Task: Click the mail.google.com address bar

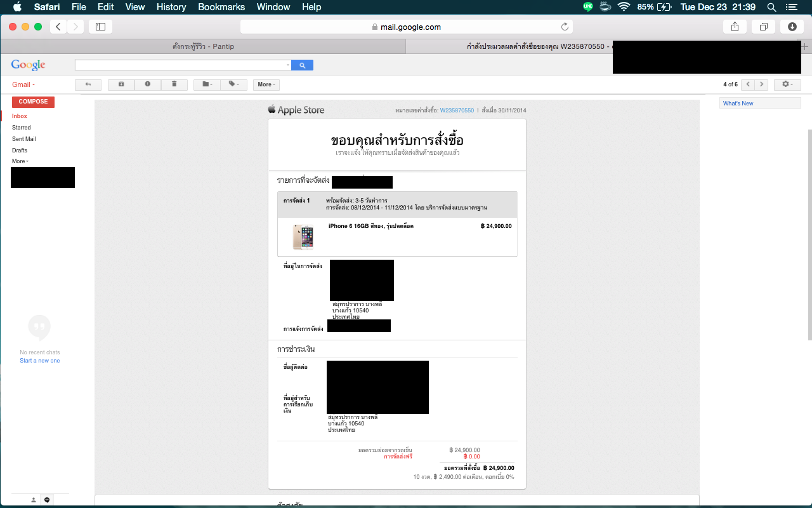Action: tap(406, 27)
